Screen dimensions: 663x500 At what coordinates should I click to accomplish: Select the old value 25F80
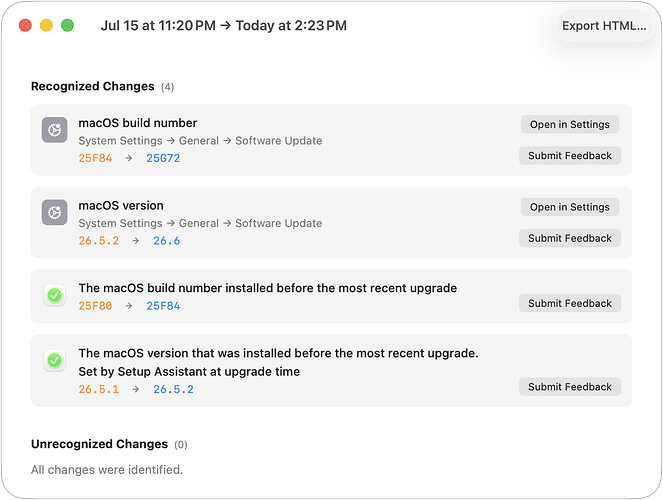(96, 306)
